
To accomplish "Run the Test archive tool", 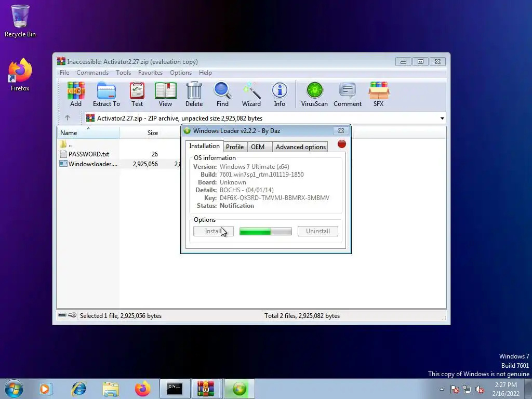I will point(137,95).
